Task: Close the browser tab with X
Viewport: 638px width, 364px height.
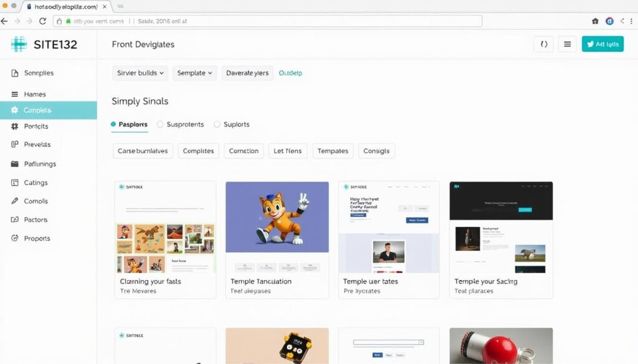Action: (x=105, y=6)
